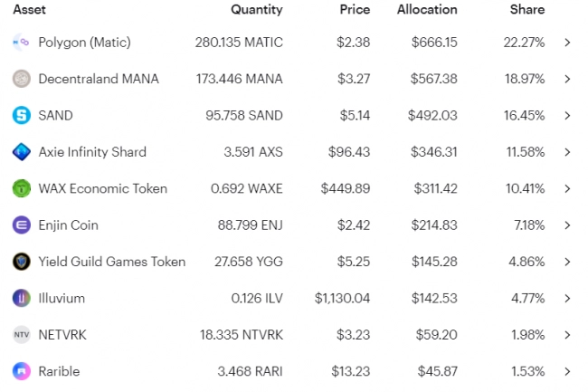Click the NETVRK token icon
The height and width of the screenshot is (392, 588).
22,335
